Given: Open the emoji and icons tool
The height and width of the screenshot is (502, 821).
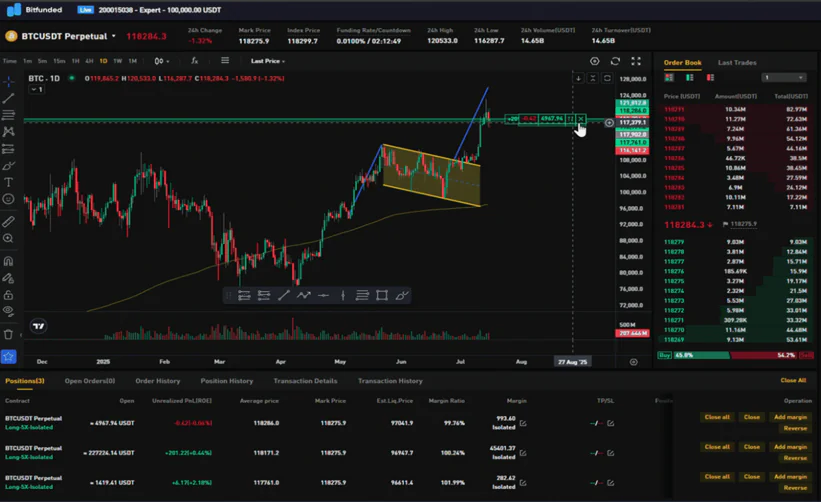Looking at the screenshot, I should point(8,199).
